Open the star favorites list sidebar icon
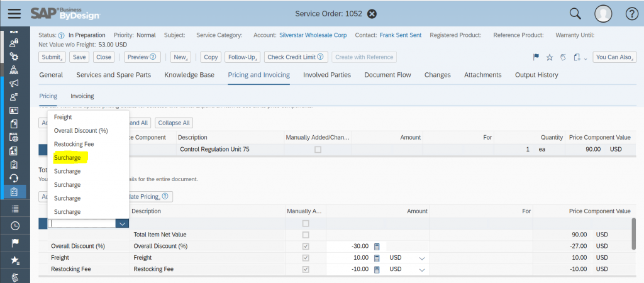 pyautogui.click(x=15, y=260)
